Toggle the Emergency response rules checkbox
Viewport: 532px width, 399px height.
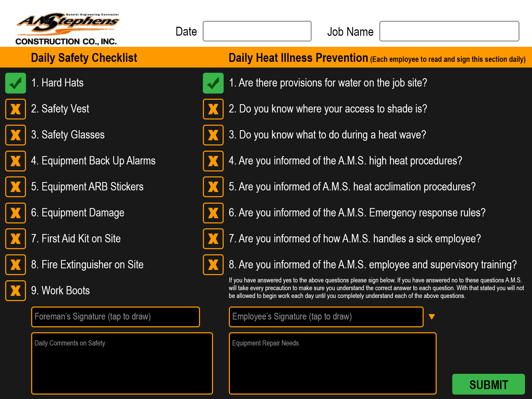[x=213, y=213]
